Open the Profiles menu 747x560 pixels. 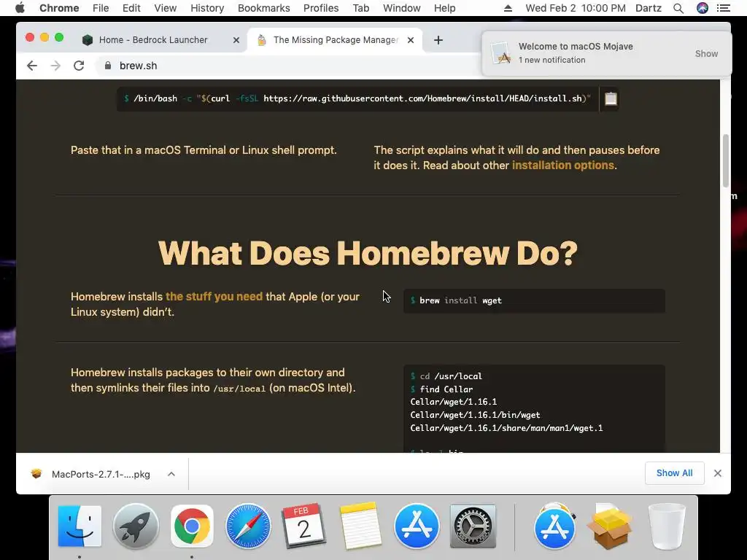321,8
